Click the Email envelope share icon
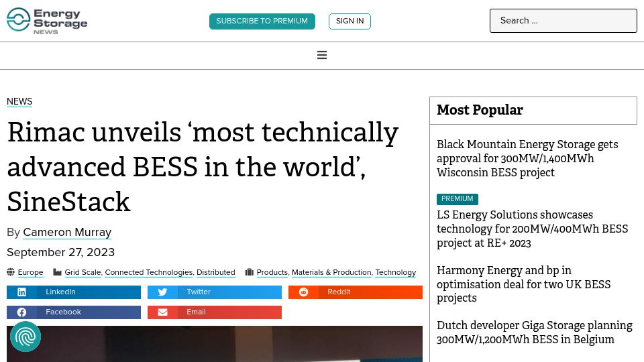This screenshot has width=644, height=362. coord(162,312)
